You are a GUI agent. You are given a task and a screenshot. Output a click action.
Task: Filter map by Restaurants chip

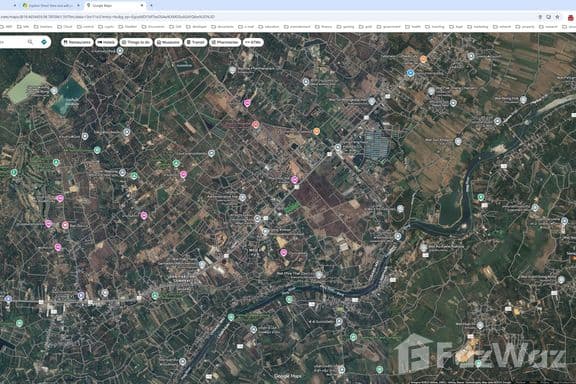tap(78, 43)
